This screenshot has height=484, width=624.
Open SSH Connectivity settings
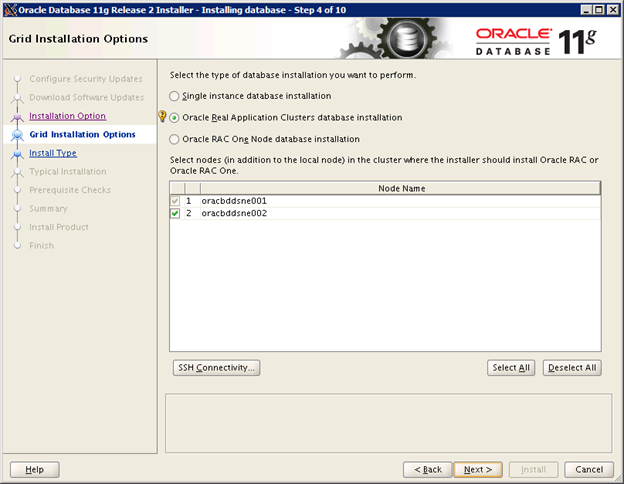click(216, 368)
